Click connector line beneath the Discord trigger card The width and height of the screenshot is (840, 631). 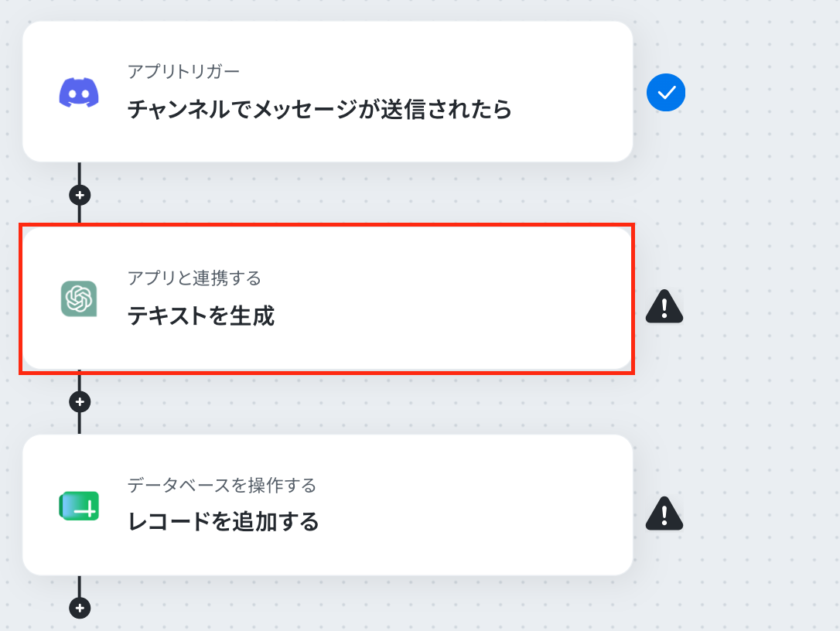(80, 173)
